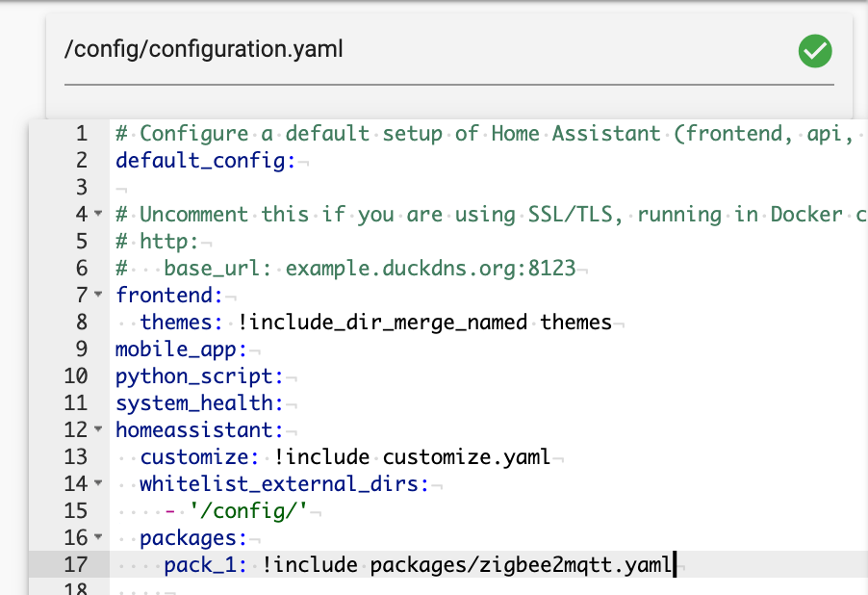Click the '/config/' string on line 15
Viewport: 868px width, 595px height.
248,511
